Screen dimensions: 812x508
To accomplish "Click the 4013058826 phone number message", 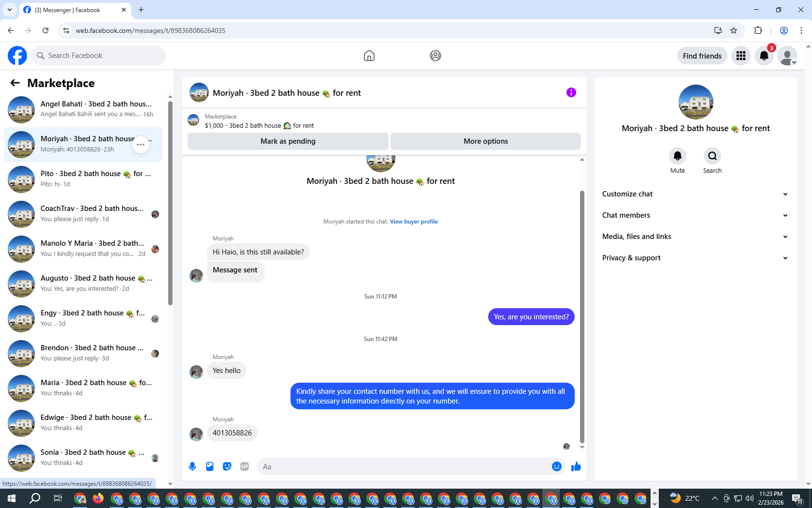I will (232, 433).
